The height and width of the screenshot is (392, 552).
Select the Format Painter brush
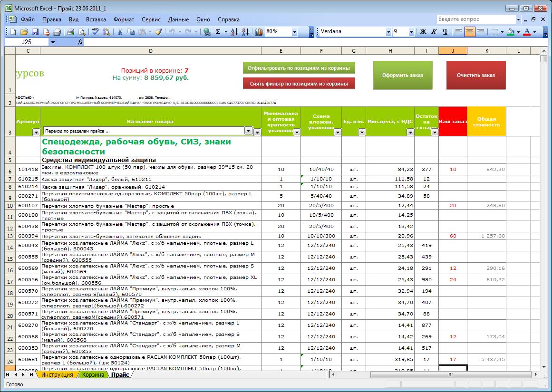tap(159, 32)
